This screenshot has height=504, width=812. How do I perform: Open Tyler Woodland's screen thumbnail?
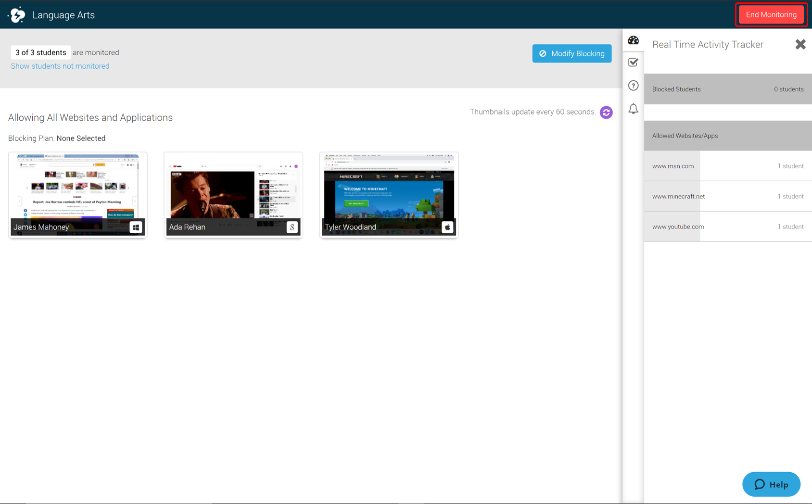(x=389, y=195)
